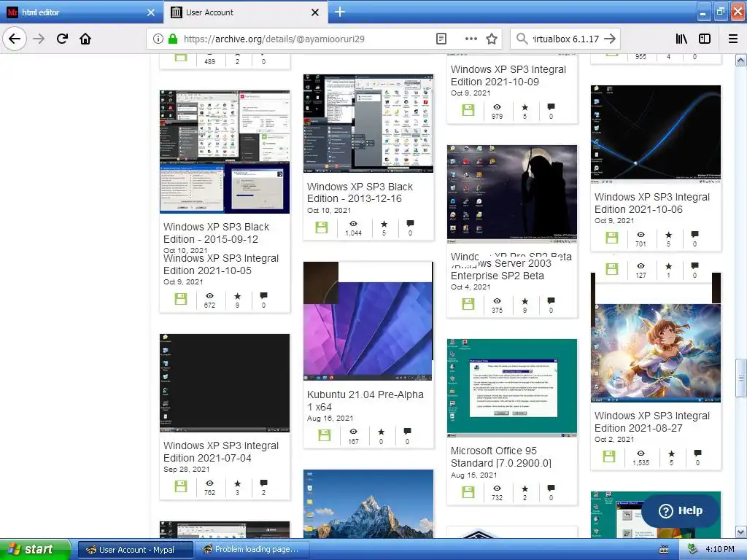Viewport: 747px width, 560px height.
Task: Click the taskbar clock showing 4:10 PM
Action: (720, 549)
